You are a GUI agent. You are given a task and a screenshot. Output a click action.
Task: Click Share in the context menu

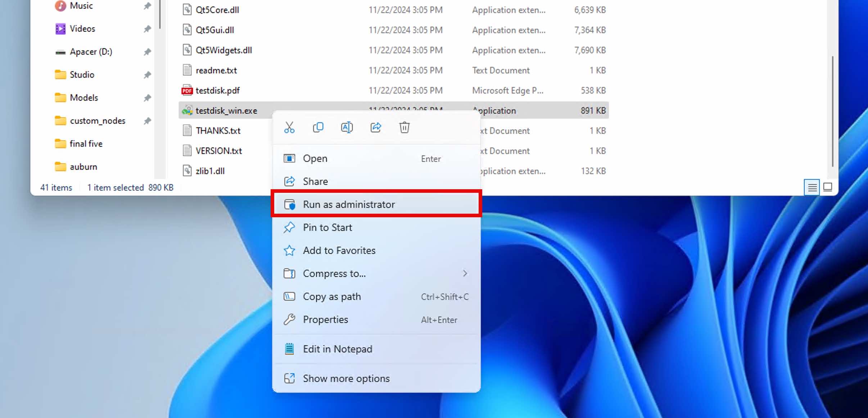(316, 181)
